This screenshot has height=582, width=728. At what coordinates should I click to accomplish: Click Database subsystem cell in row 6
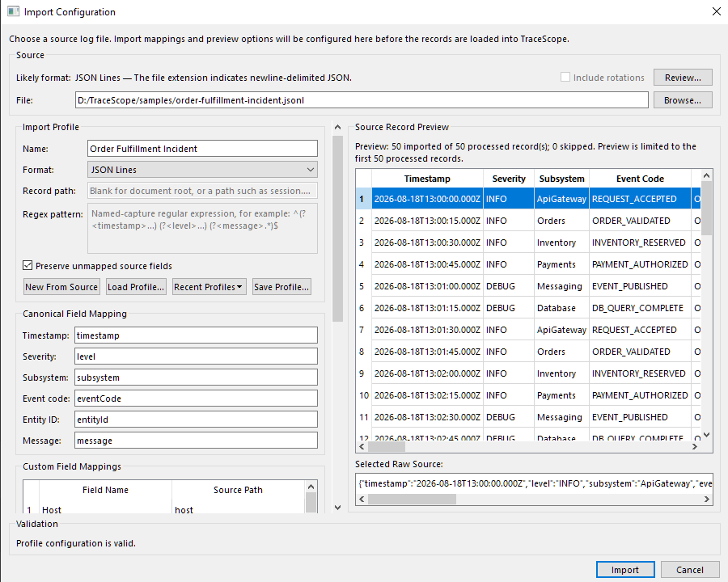(562, 308)
